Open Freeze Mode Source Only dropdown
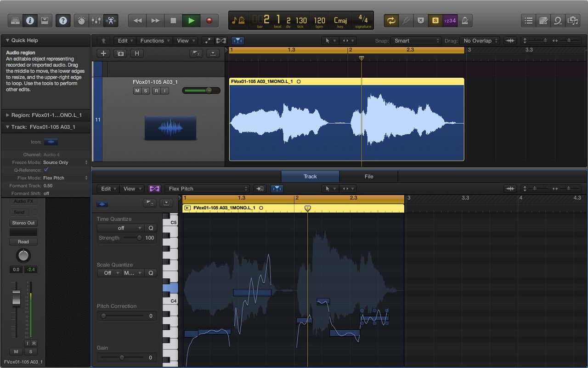 point(65,162)
